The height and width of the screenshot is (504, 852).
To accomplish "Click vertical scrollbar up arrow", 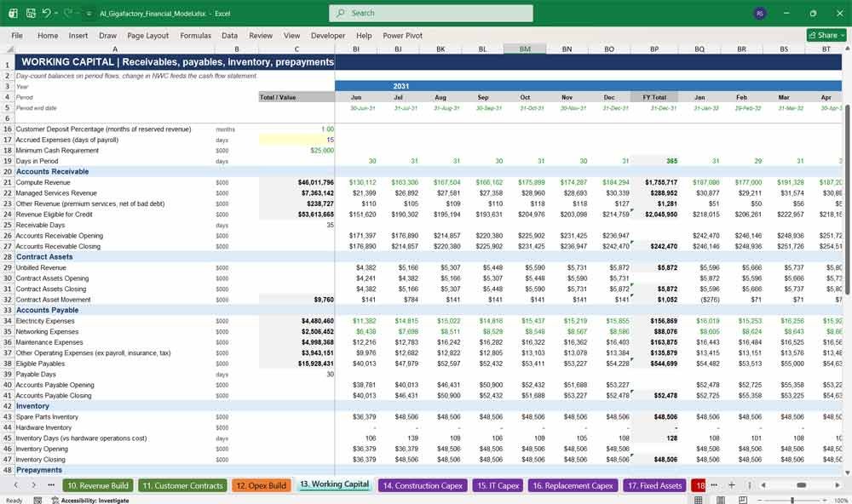I will click(x=847, y=49).
